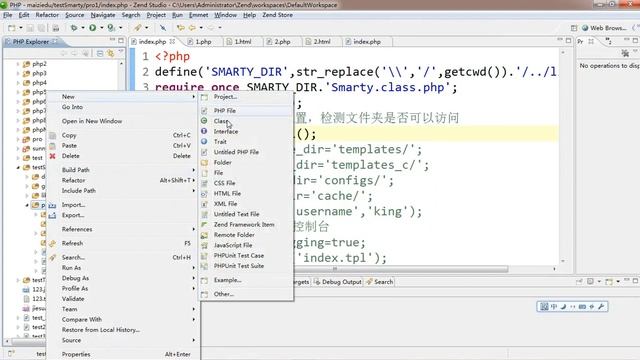640x360 pixels.
Task: Open the File menu
Action: coord(8,15)
